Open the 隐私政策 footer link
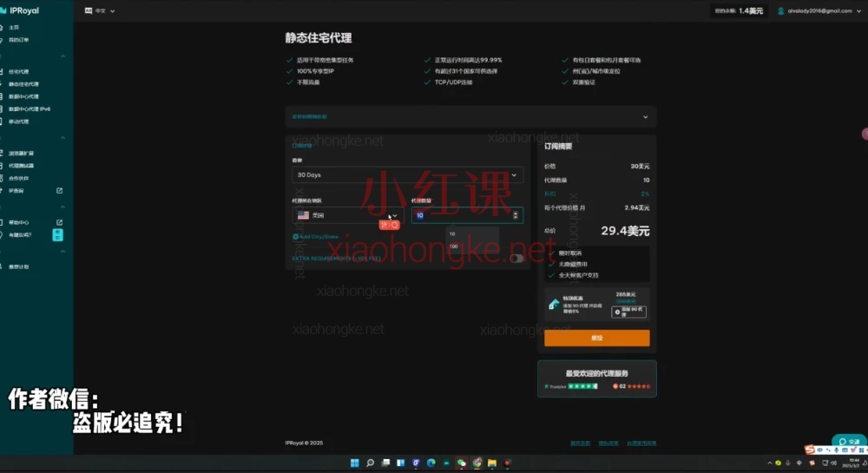Viewport: 868px width, 473px height. (608, 443)
